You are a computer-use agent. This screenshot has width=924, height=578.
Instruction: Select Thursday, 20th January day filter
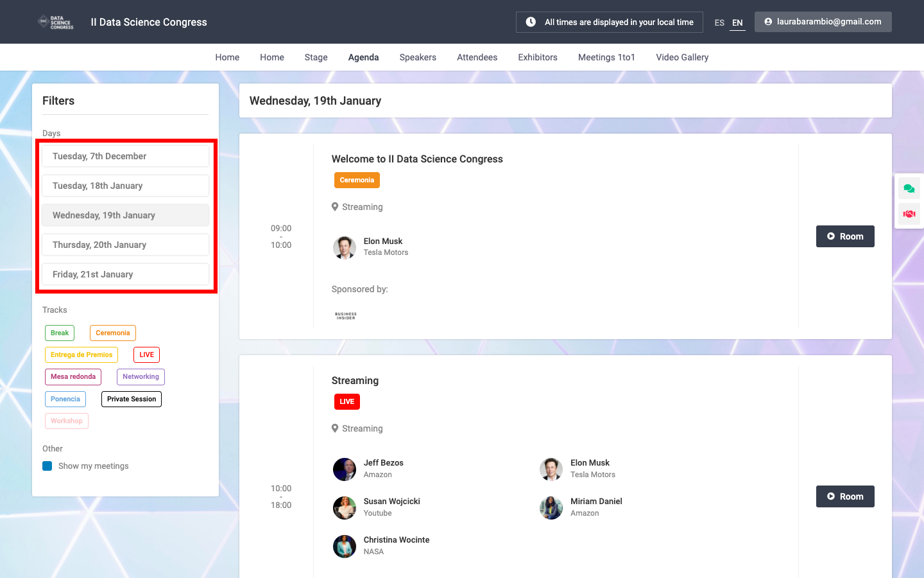coord(126,245)
